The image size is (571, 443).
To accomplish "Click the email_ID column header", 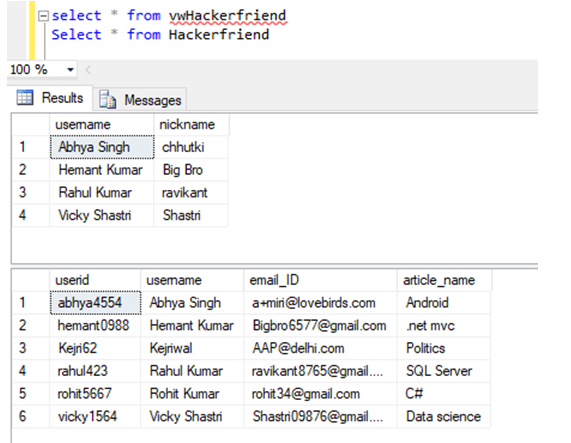I will click(320, 280).
